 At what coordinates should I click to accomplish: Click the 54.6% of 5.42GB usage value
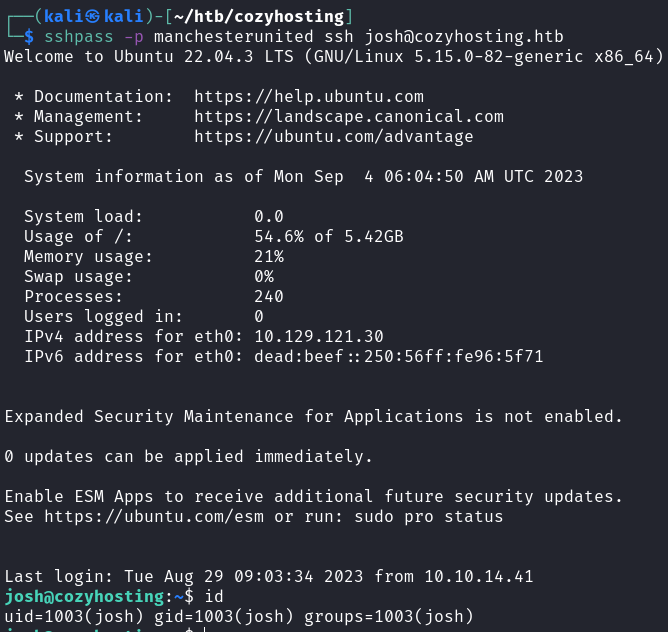pos(328,237)
